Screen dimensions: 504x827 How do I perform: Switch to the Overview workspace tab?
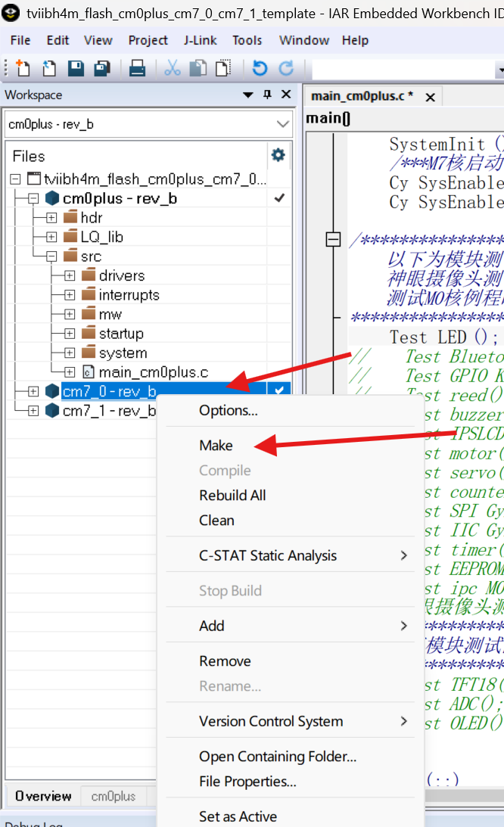tap(43, 796)
